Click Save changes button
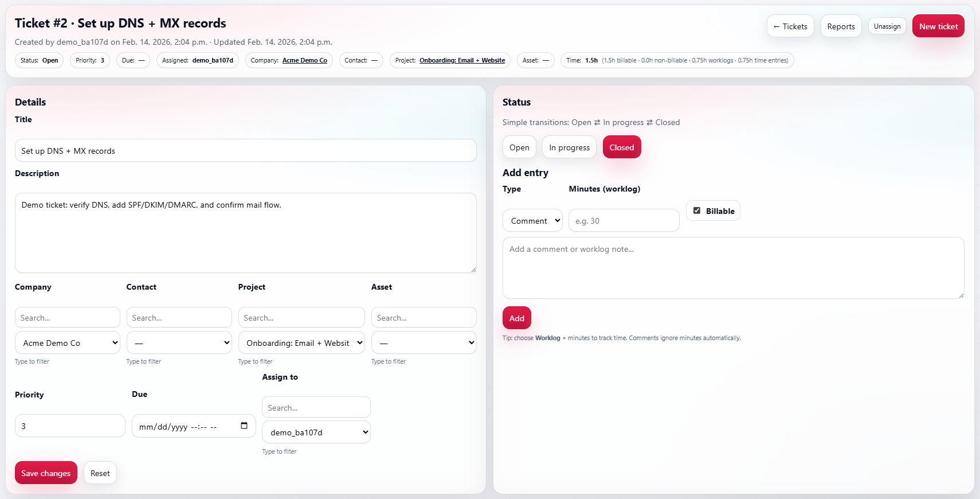This screenshot has height=499, width=980. 46,473
